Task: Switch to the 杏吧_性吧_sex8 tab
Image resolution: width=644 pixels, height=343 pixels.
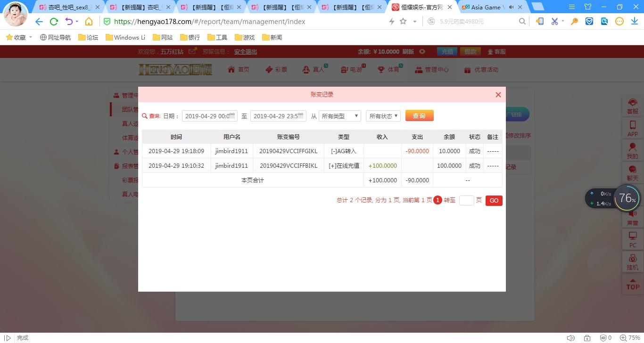Action: (69, 7)
